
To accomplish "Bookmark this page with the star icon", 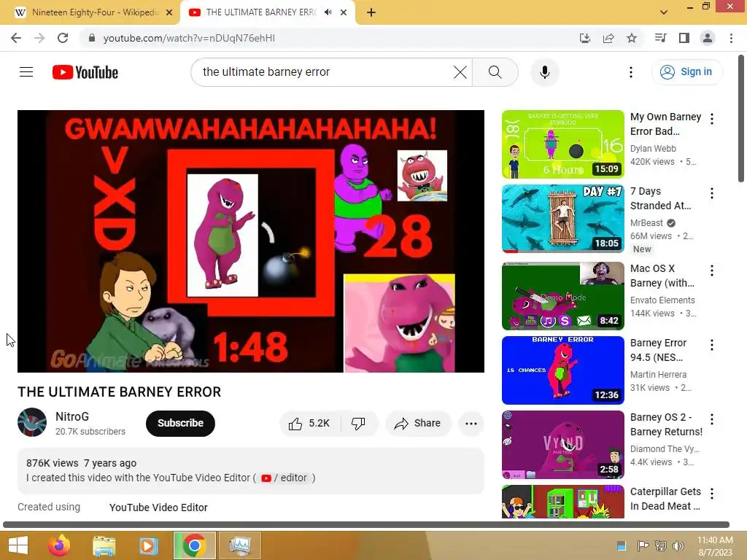I will click(632, 38).
